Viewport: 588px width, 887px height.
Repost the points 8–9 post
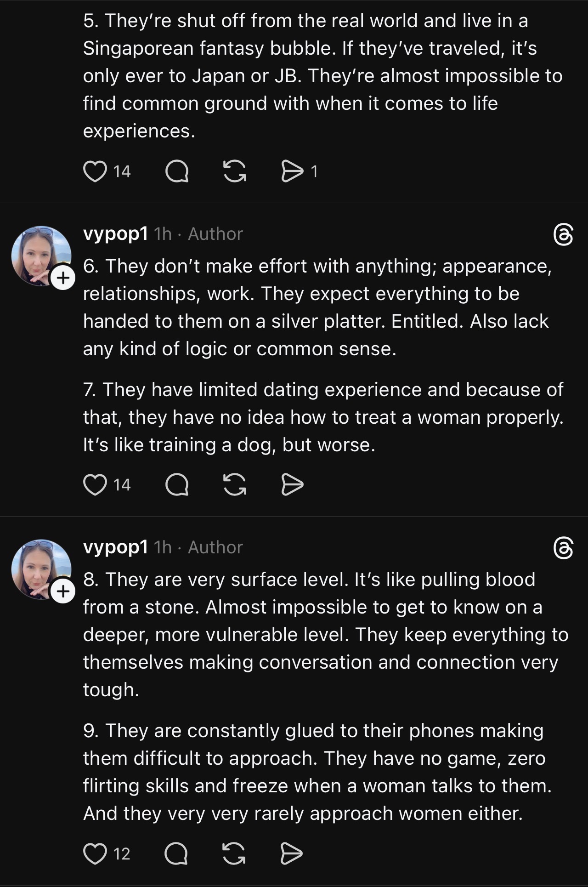(x=234, y=854)
